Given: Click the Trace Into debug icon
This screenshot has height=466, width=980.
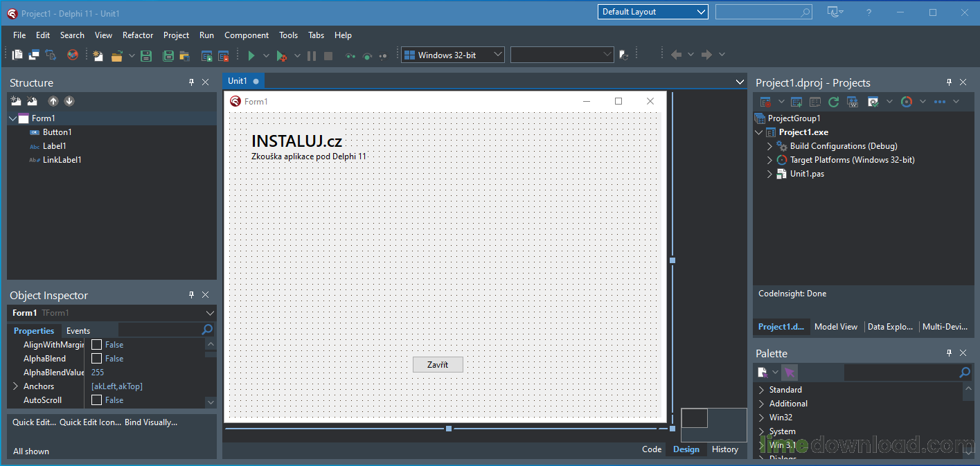Looking at the screenshot, I should (x=350, y=55).
